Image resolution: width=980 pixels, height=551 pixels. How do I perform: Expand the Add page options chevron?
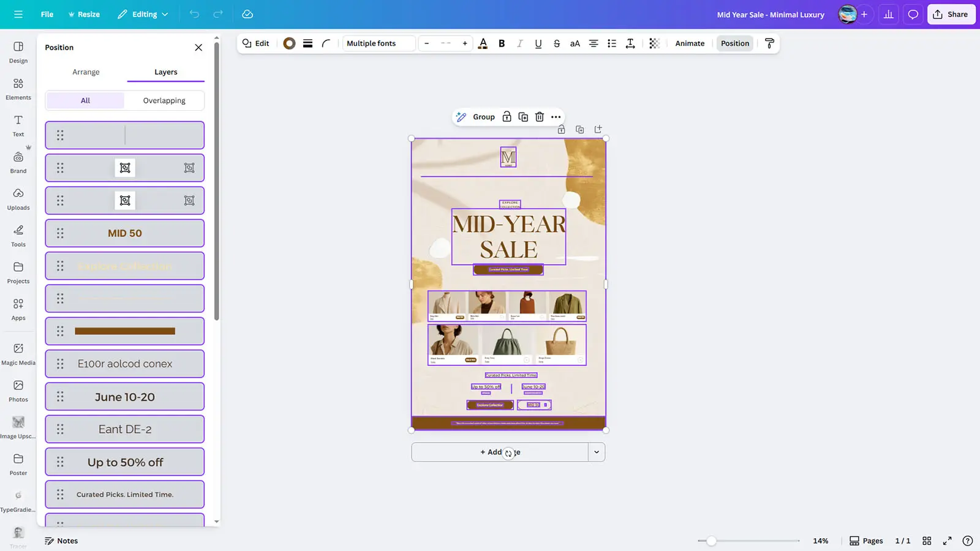tap(597, 452)
